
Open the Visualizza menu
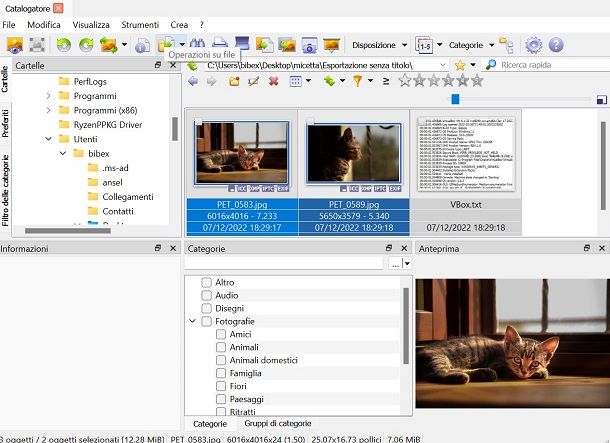click(91, 25)
